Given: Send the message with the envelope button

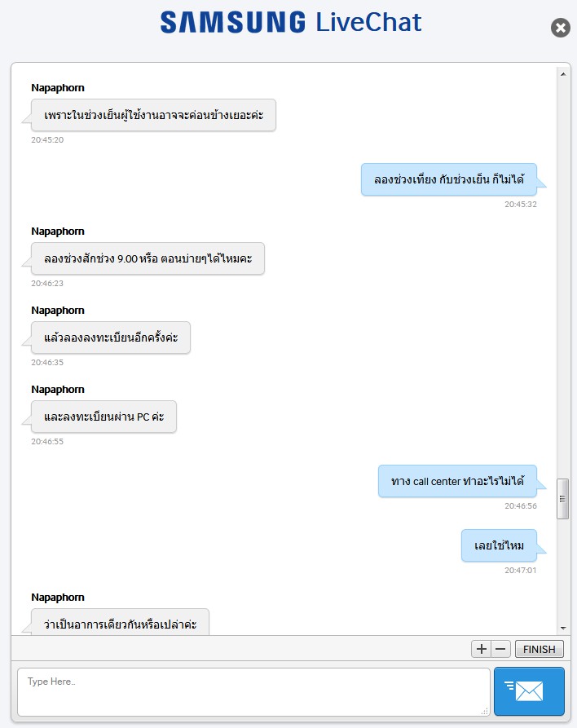Looking at the screenshot, I should click(x=529, y=690).
